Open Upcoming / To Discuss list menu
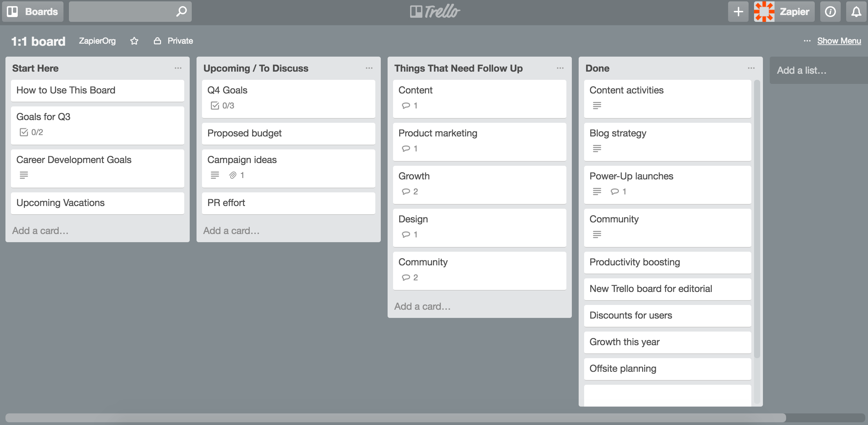This screenshot has height=425, width=868. [x=369, y=68]
